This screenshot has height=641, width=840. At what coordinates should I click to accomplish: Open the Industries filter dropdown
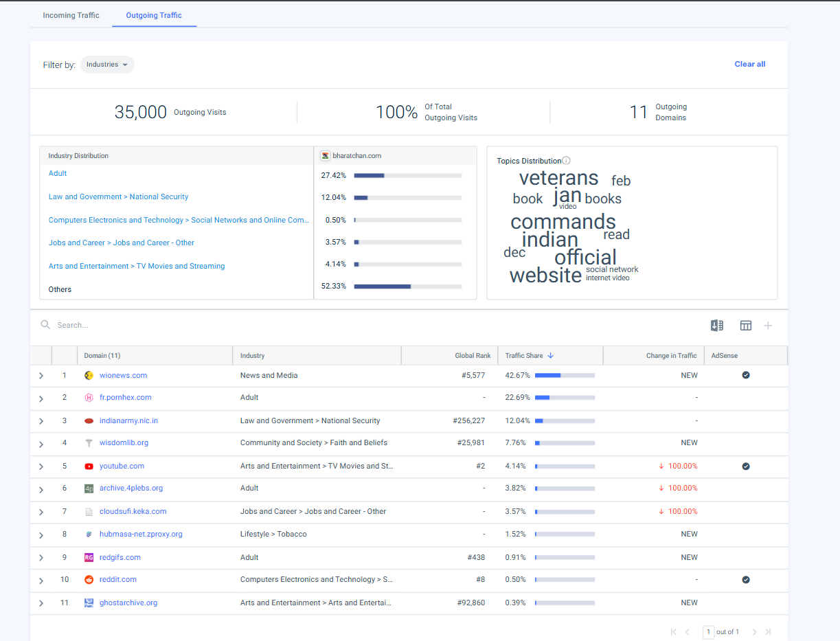(x=107, y=65)
